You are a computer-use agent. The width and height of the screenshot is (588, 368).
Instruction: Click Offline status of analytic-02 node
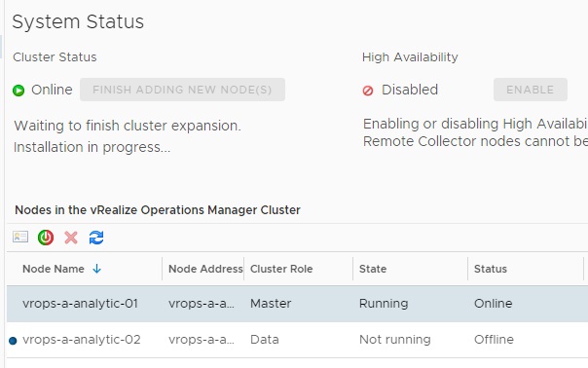click(x=494, y=340)
